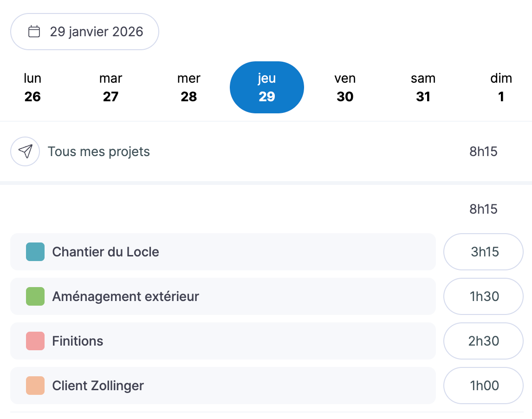Go to ven 30 day
Screen dimensions: 532x419
click(x=345, y=87)
